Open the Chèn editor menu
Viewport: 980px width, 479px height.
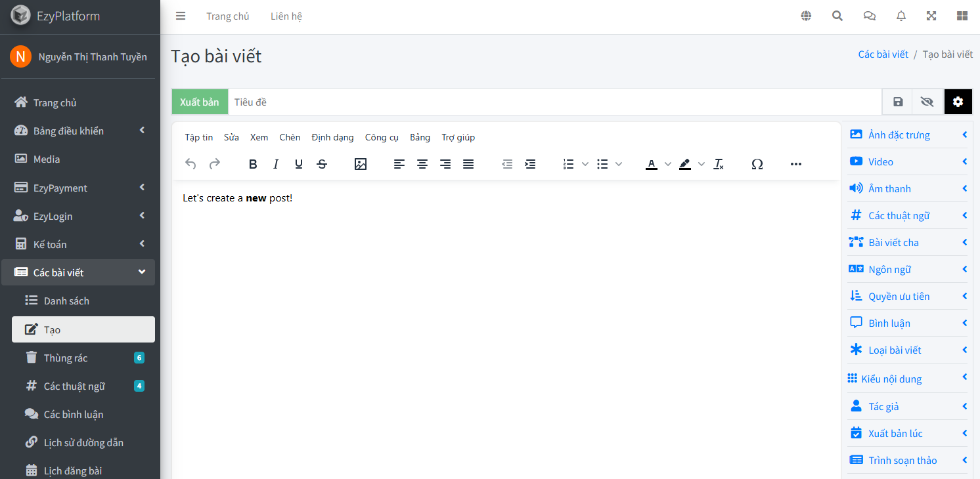290,137
